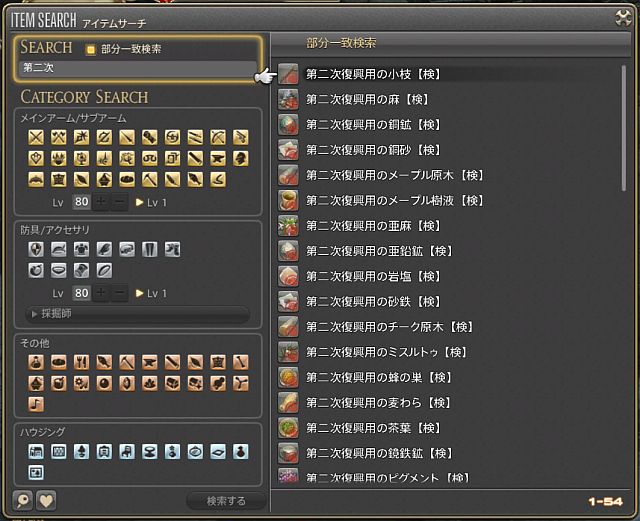Close the Item Search window
Image resolution: width=640 pixels, height=521 pixels.
click(x=623, y=18)
